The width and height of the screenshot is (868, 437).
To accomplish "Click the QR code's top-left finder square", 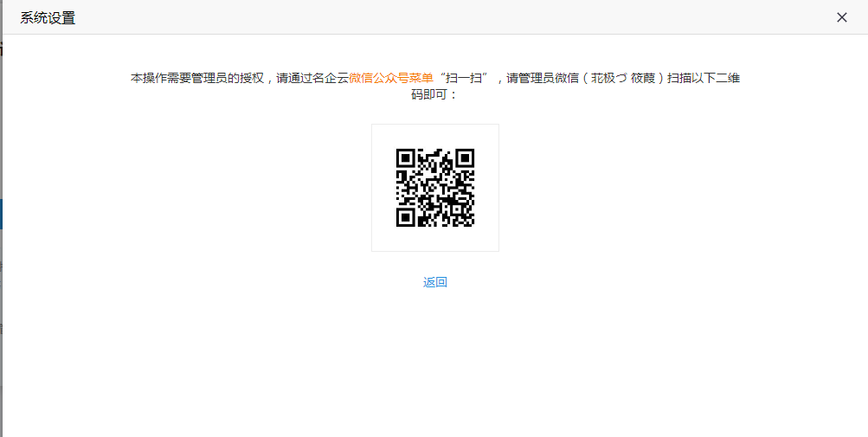I will coord(405,158).
